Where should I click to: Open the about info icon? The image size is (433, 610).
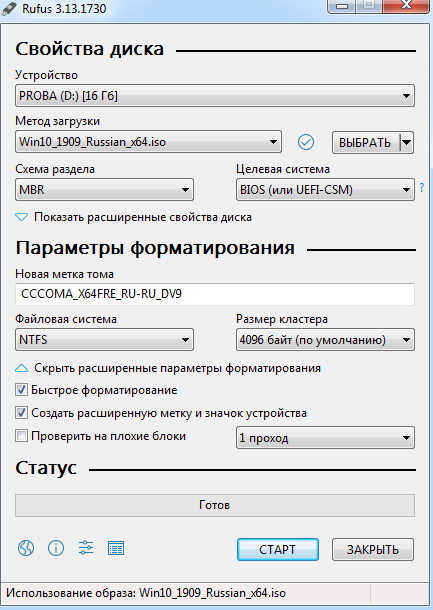click(56, 548)
